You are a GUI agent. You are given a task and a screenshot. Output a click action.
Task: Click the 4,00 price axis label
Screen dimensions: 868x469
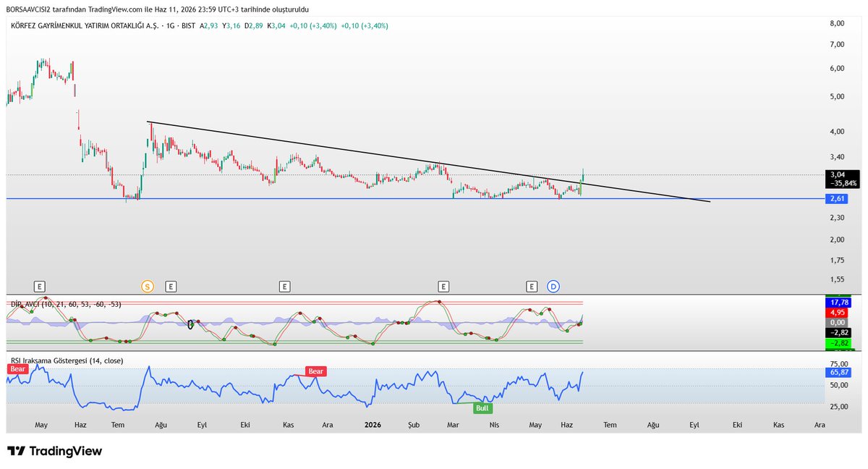[837, 131]
